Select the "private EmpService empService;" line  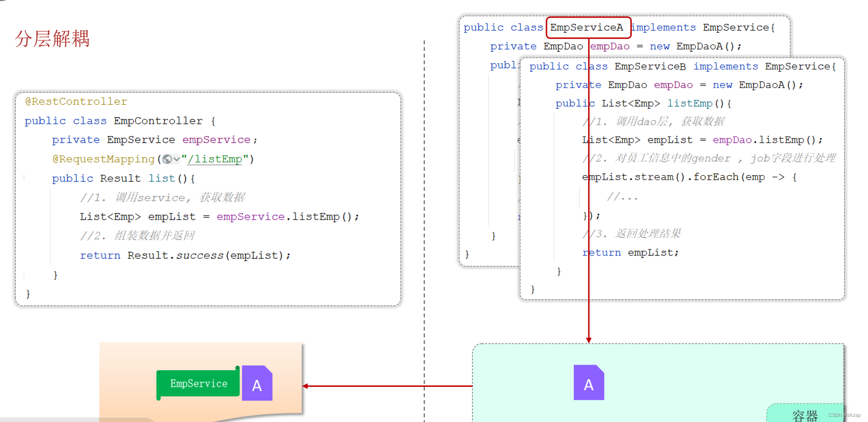(155, 140)
